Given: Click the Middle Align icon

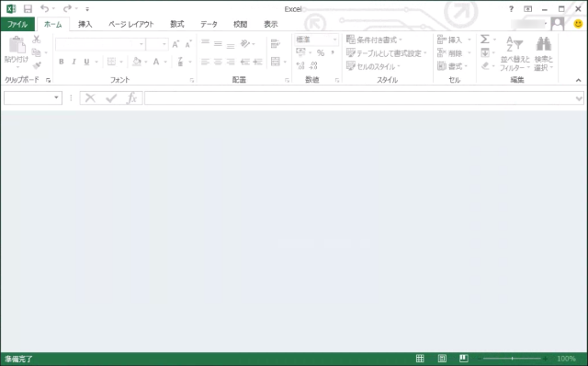Looking at the screenshot, I should [x=218, y=43].
